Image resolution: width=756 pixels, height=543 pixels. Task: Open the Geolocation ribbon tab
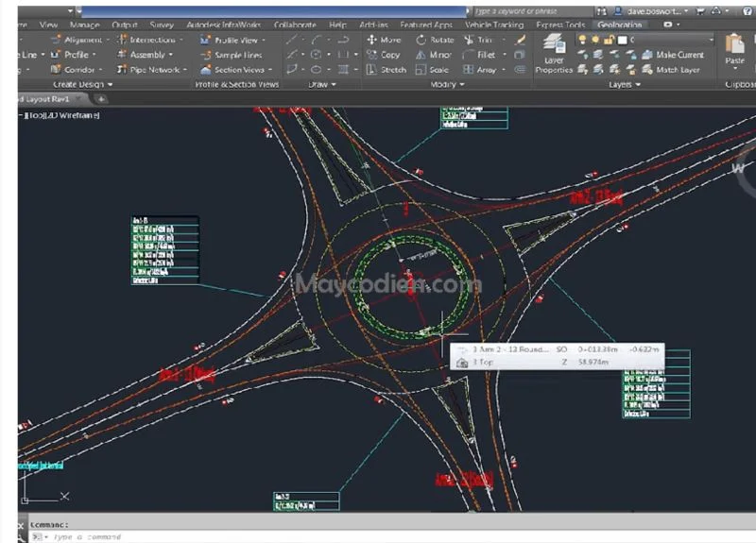(x=619, y=25)
